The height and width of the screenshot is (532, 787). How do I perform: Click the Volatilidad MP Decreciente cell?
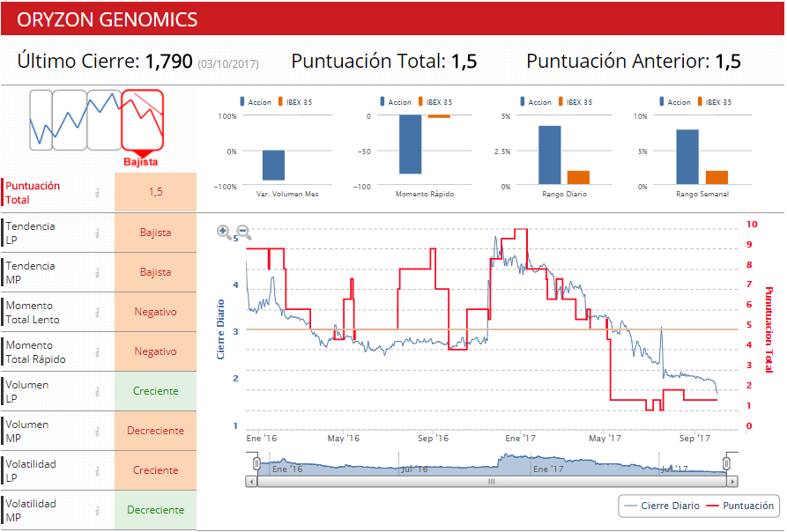coord(156,510)
